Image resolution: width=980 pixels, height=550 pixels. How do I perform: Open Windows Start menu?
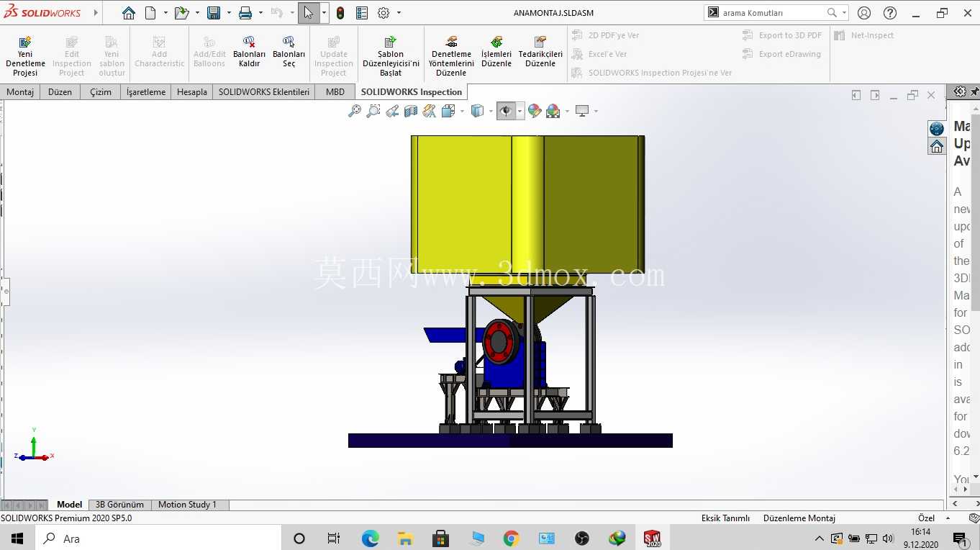coord(17,538)
